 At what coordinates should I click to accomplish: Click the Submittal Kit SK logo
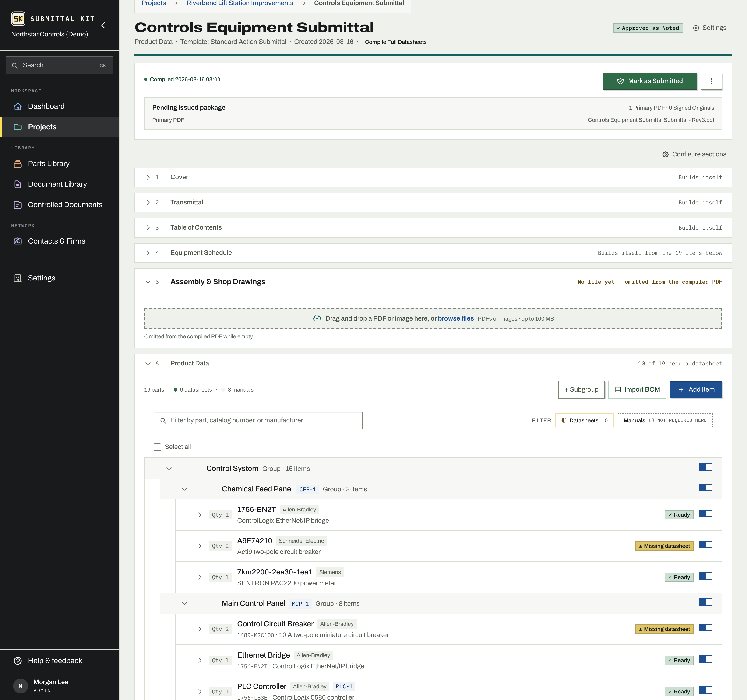[18, 18]
